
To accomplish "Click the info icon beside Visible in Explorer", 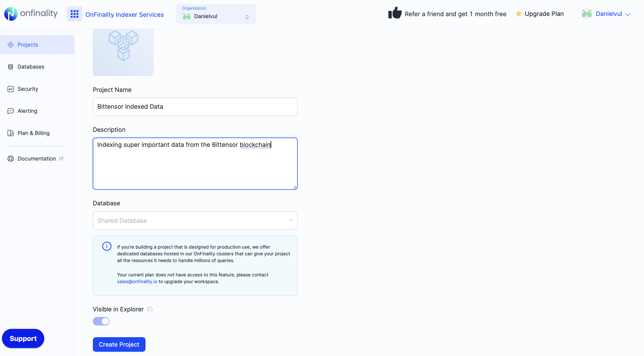I will [x=150, y=309].
